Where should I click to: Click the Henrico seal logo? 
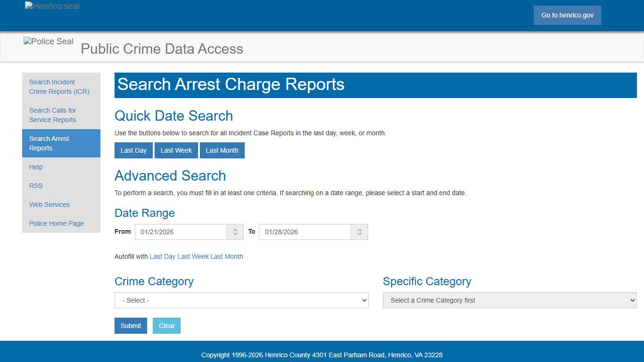click(52, 6)
